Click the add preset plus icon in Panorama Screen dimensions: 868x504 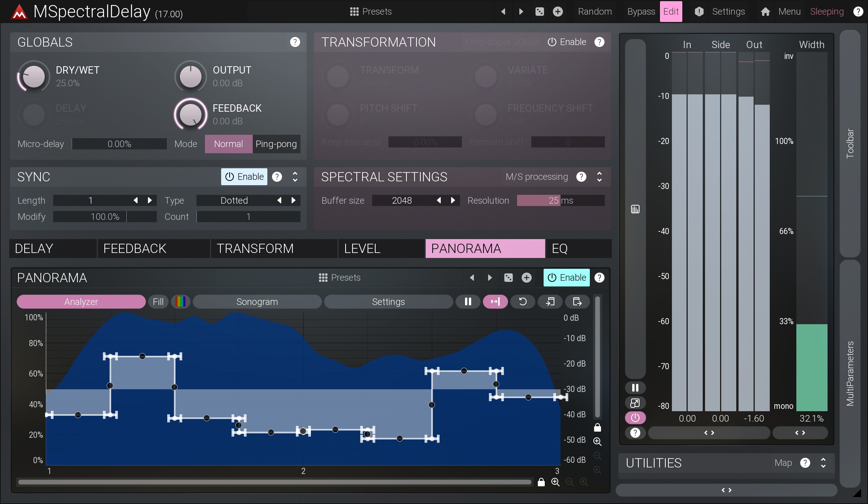(x=526, y=278)
